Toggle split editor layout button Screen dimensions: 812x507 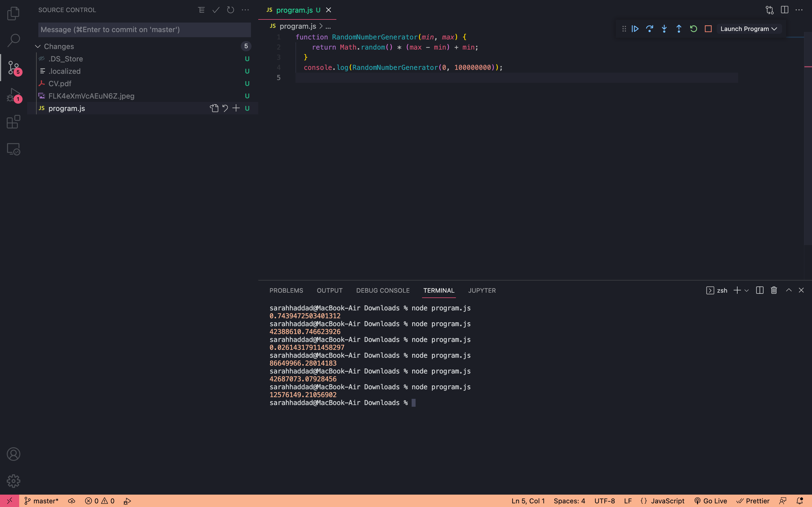pos(784,10)
